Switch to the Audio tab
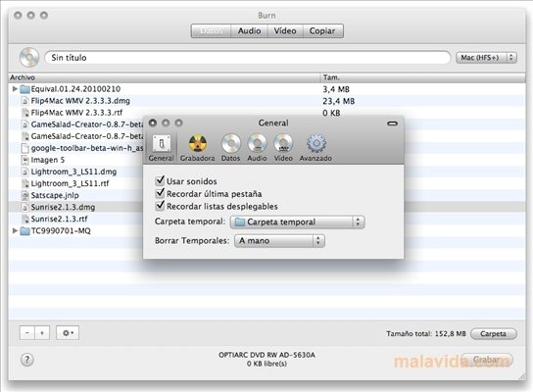This screenshot has width=533, height=392. click(249, 31)
